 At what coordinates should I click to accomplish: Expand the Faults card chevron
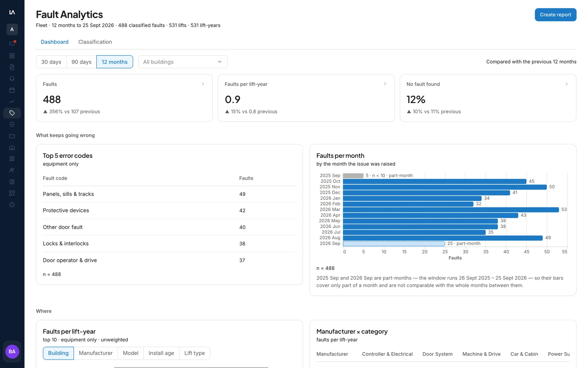(203, 84)
